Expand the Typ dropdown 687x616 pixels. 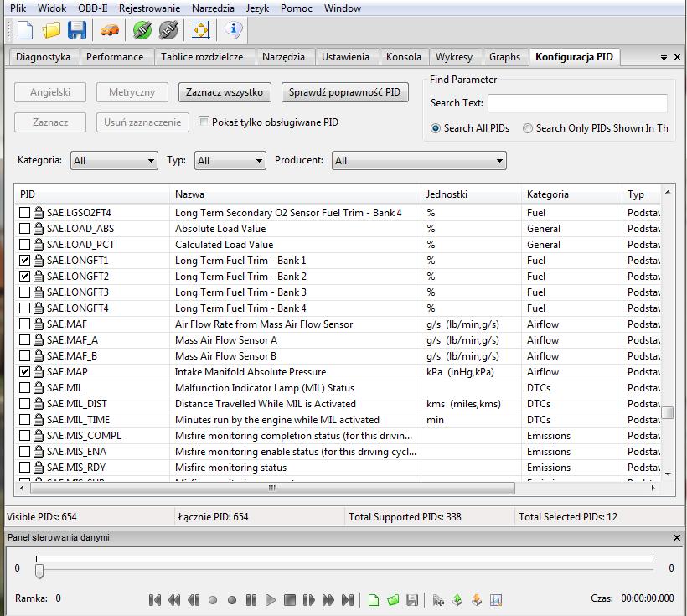coord(230,160)
